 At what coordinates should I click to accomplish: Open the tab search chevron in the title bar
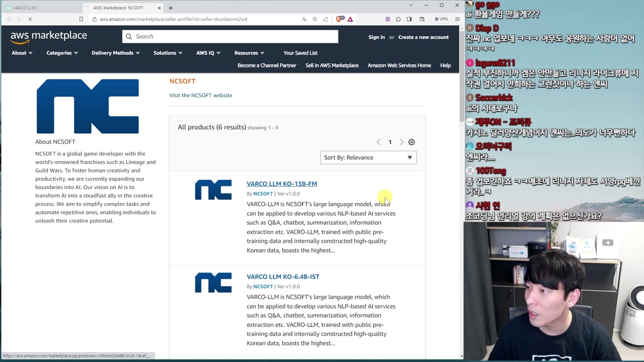tap(411, 5)
